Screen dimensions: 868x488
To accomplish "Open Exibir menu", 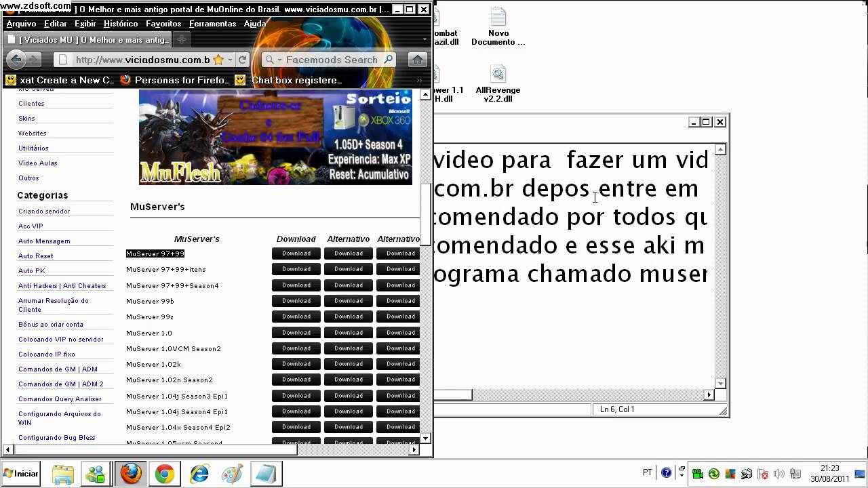I will point(85,24).
